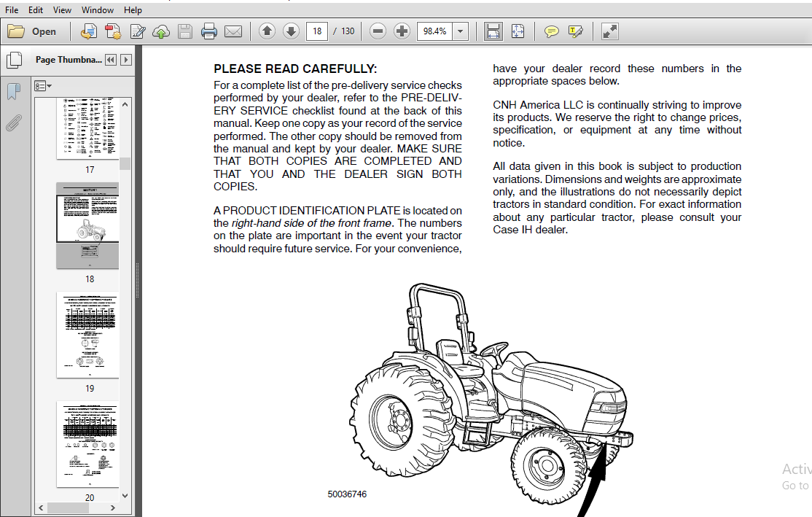Screen dimensions: 812x517
Task: Click thumbnail panel scroll right arrow
Action: point(113,508)
